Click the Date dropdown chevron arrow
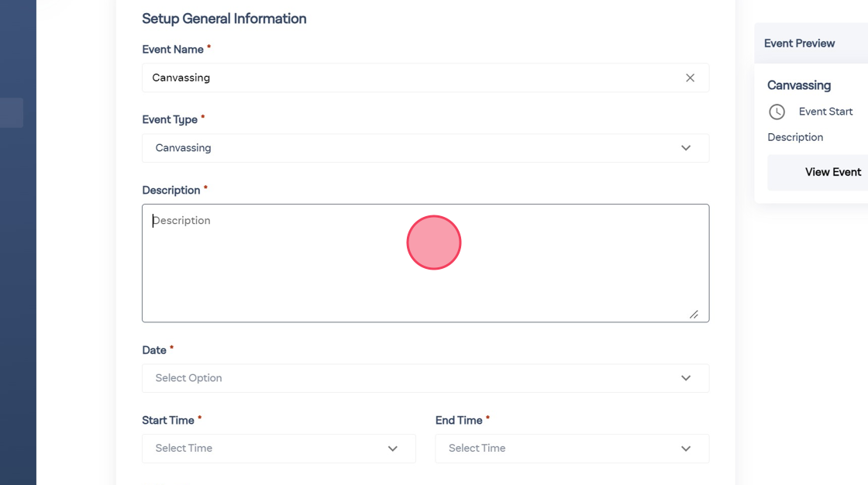Viewport: 868px width, 485px height. 686,378
